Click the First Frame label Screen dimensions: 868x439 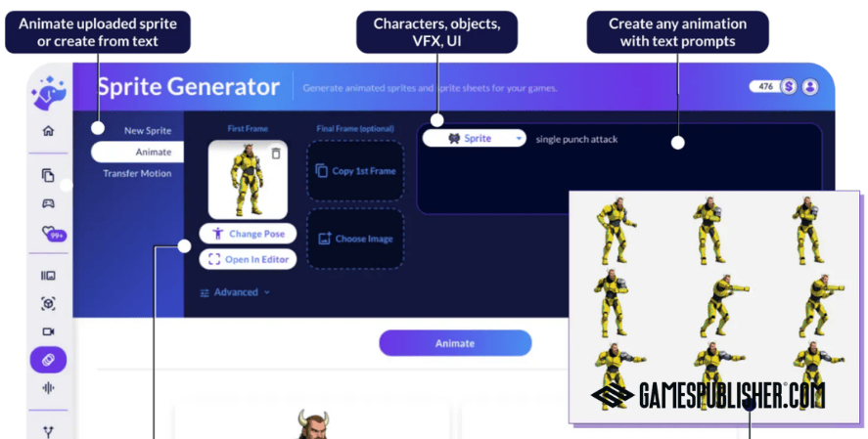248,128
